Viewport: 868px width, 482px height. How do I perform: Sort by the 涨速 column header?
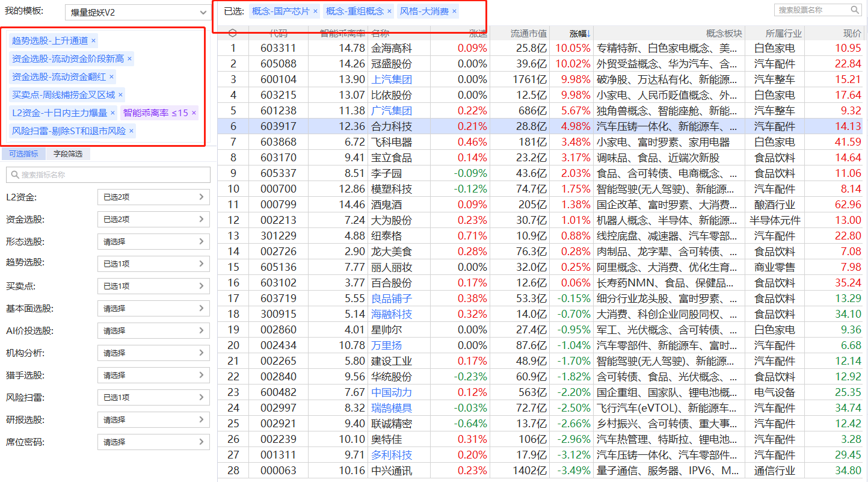tap(478, 34)
